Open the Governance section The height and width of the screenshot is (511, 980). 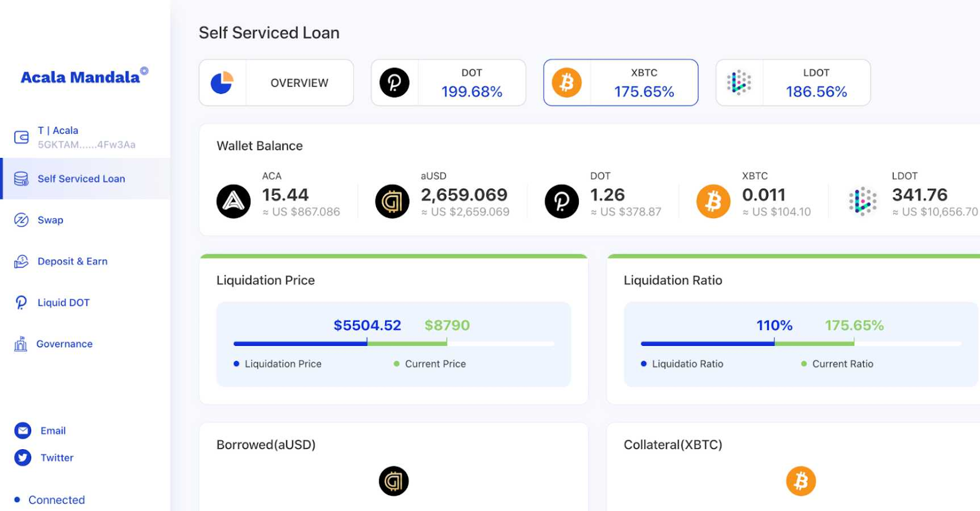click(x=64, y=344)
